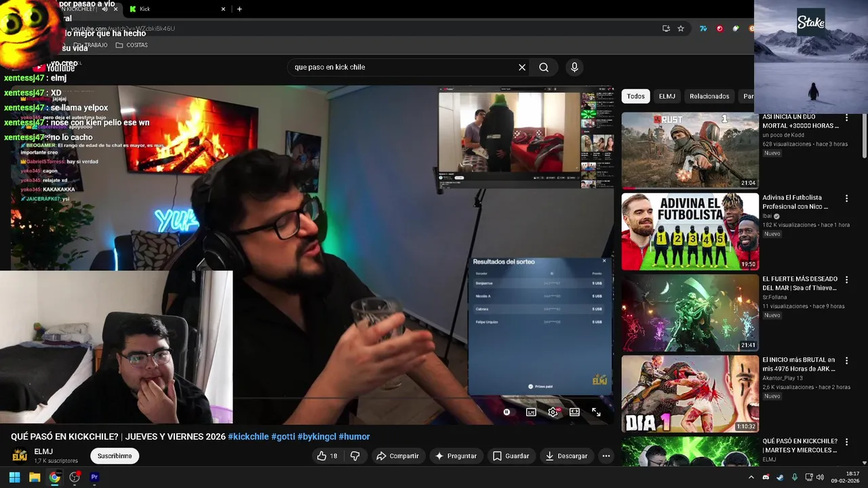Open COSITAS bookmarks folder

tap(132, 45)
